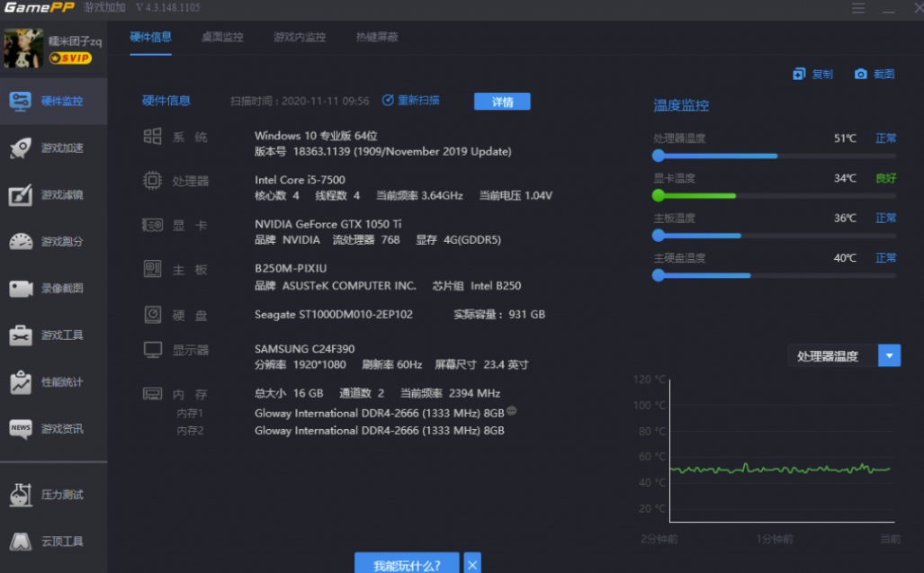This screenshot has height=573, width=924.
Task: Open 硬件监控 in the sidebar
Action: click(54, 101)
